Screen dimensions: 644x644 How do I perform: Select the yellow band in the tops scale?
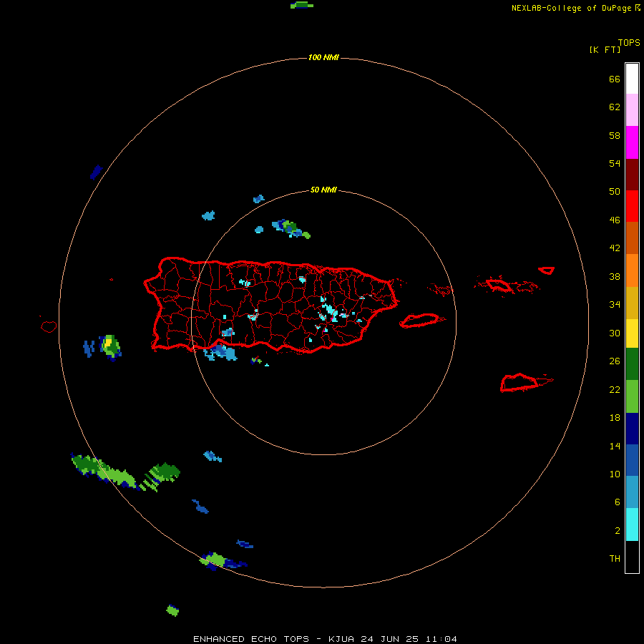632,333
